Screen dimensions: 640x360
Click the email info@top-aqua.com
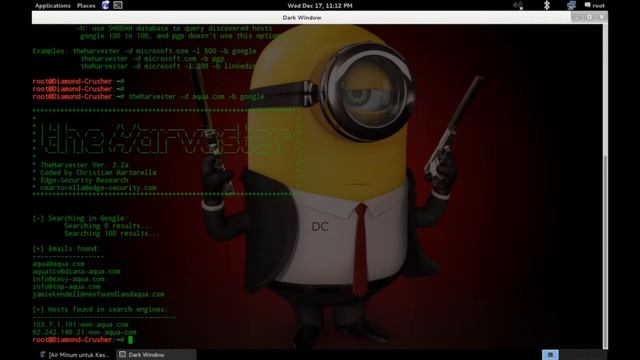tap(66, 287)
